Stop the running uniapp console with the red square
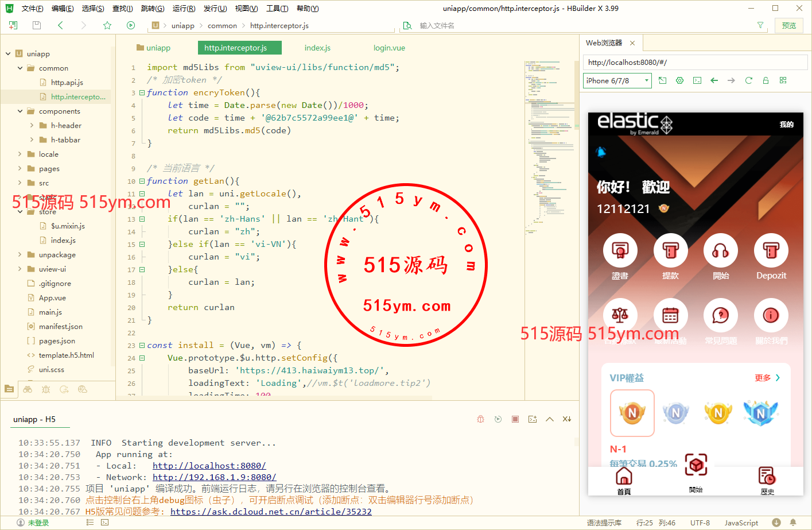812x530 pixels. pyautogui.click(x=515, y=419)
